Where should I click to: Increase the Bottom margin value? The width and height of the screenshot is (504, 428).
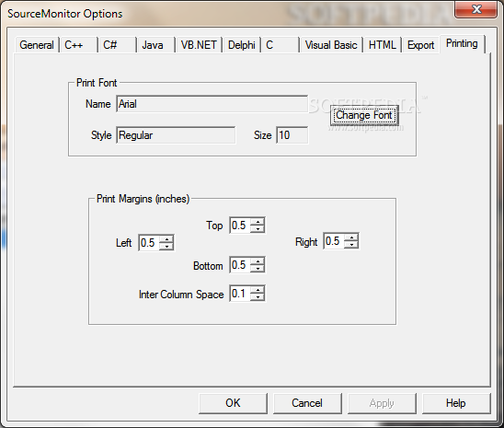[258, 260]
